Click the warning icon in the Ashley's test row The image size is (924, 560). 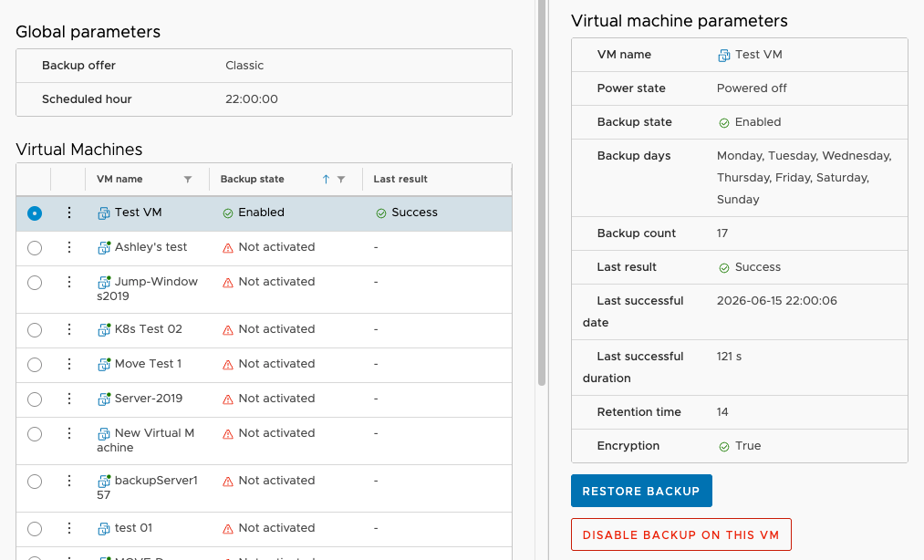pos(228,248)
